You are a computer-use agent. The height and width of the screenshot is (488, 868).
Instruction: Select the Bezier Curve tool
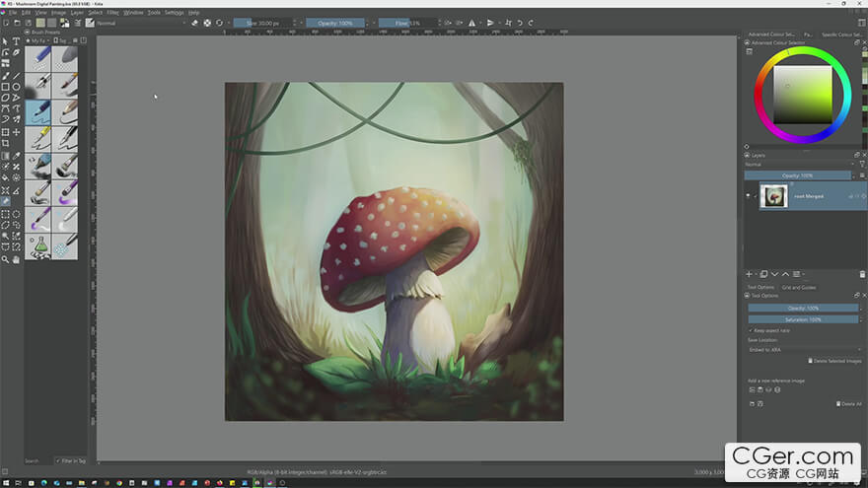[x=6, y=109]
